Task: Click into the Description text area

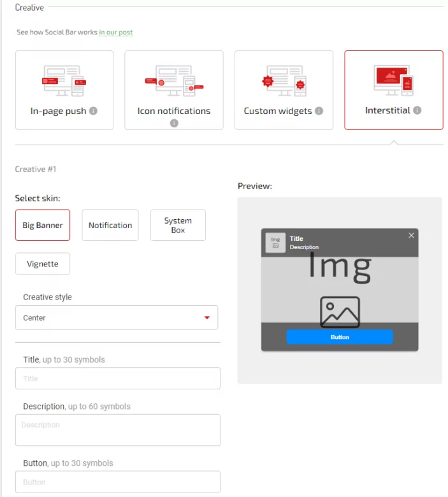Action: tap(118, 430)
